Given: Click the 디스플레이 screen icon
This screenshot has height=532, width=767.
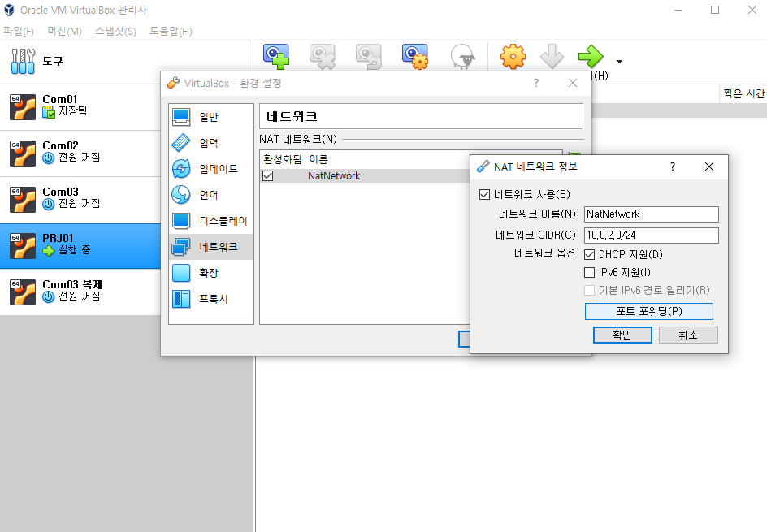Looking at the screenshot, I should point(181,221).
